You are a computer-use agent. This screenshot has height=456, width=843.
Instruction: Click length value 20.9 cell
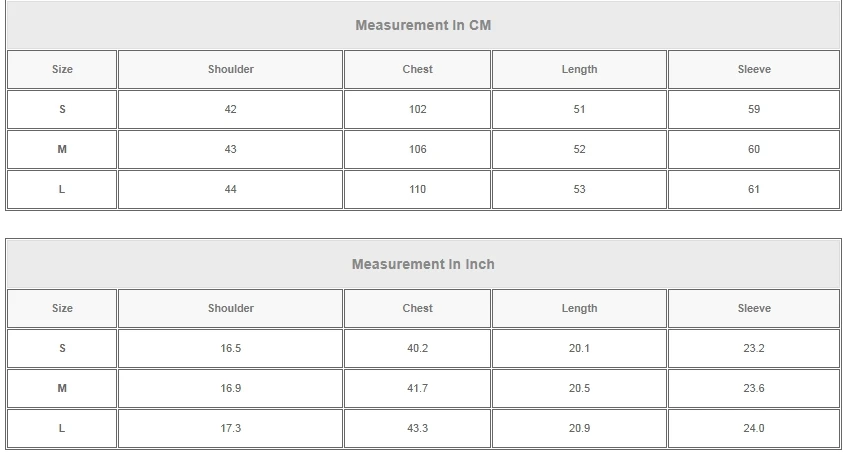(x=579, y=428)
